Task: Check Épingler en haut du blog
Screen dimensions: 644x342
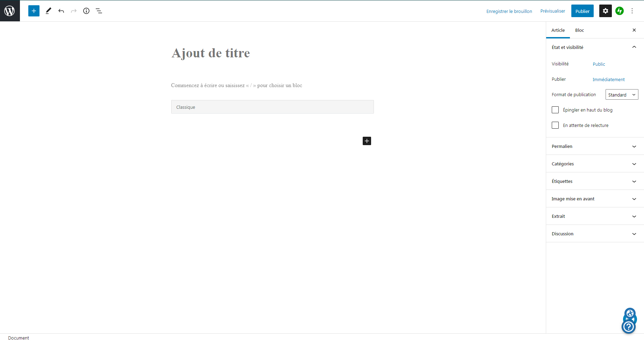Action: pos(555,110)
